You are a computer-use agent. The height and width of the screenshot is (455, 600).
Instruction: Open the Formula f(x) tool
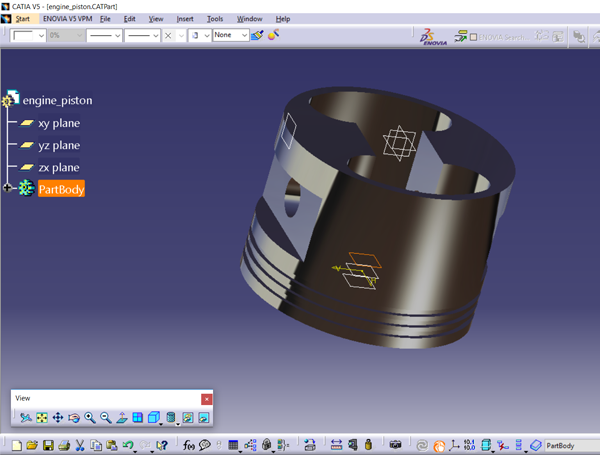187,445
